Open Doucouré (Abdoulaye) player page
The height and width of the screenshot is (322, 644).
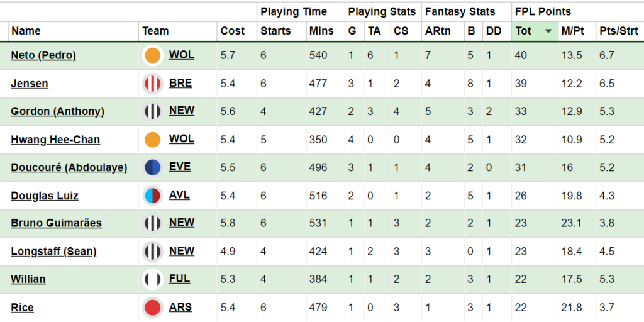pos(69,167)
